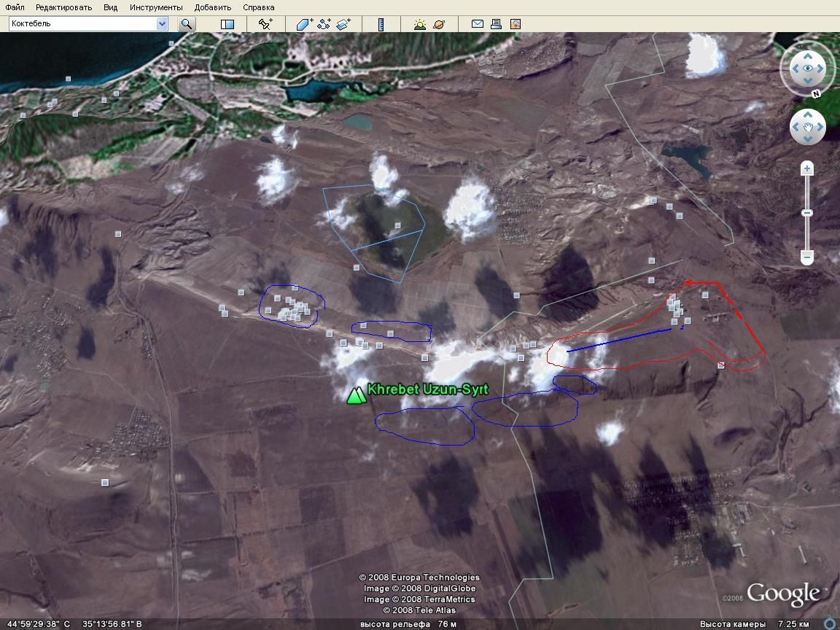This screenshot has width=840, height=630.
Task: Open the ruler measurement tool
Action: pos(381,24)
